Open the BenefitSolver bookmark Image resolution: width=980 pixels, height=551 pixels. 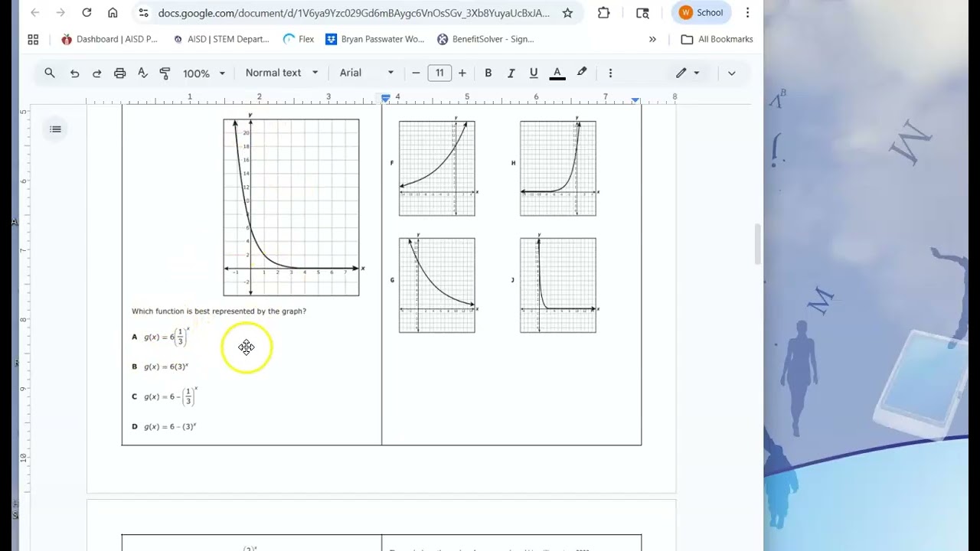485,39
